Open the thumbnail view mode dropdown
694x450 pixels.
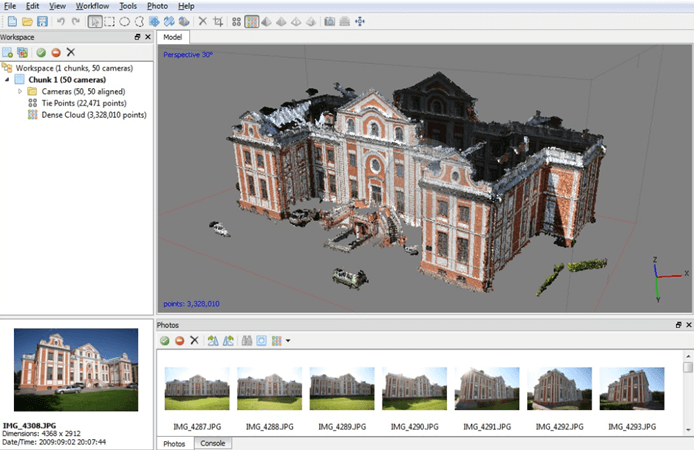(x=288, y=341)
